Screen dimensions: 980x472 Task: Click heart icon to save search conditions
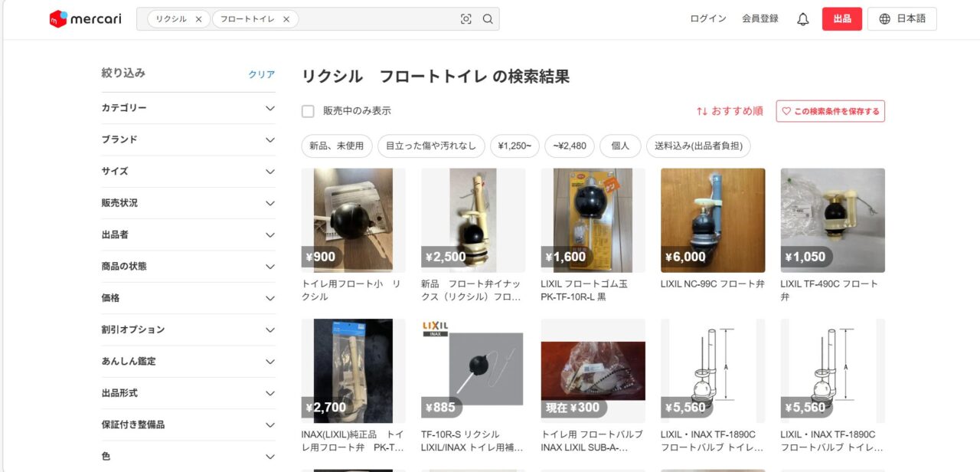(x=786, y=111)
